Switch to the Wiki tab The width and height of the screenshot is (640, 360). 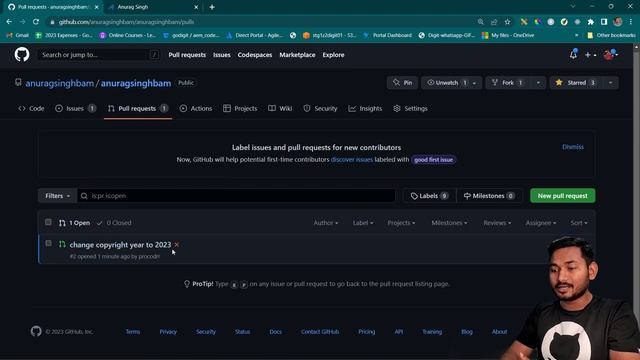[280, 108]
